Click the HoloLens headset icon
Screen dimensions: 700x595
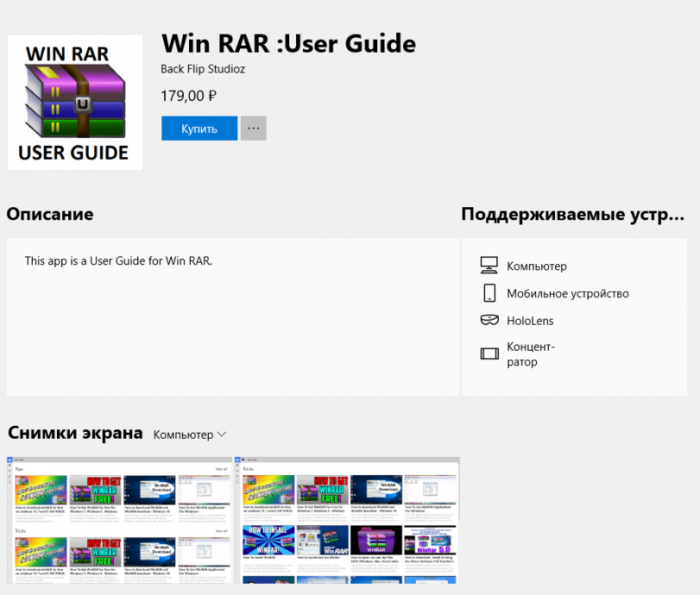[489, 320]
